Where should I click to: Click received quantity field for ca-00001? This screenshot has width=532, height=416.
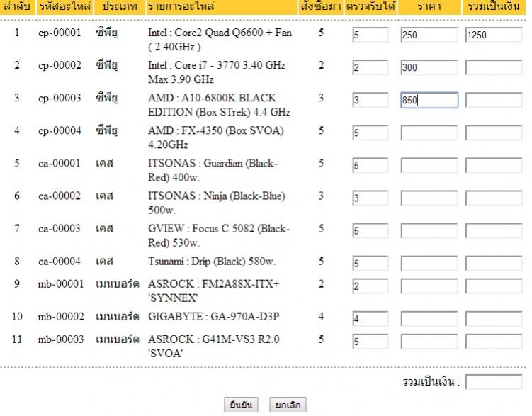[370, 165]
